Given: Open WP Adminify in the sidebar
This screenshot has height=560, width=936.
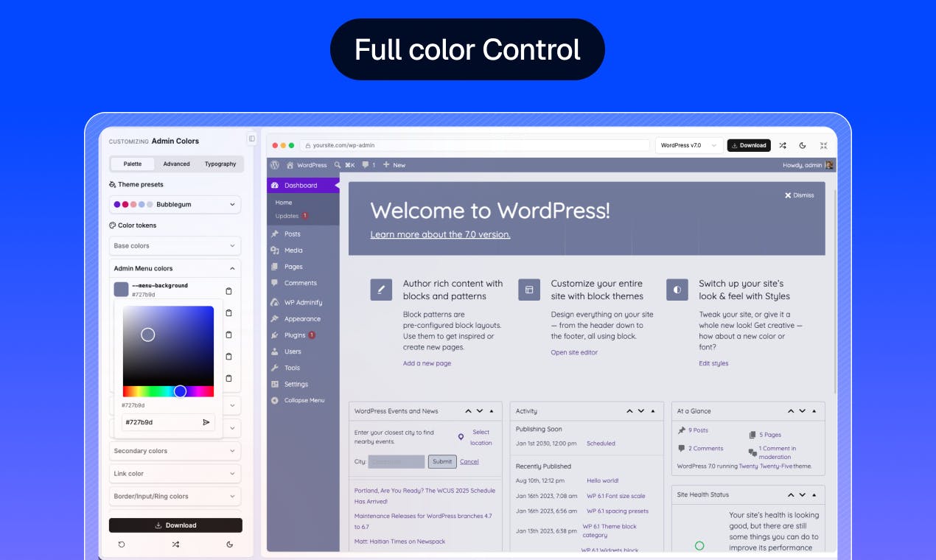Looking at the screenshot, I should (303, 302).
